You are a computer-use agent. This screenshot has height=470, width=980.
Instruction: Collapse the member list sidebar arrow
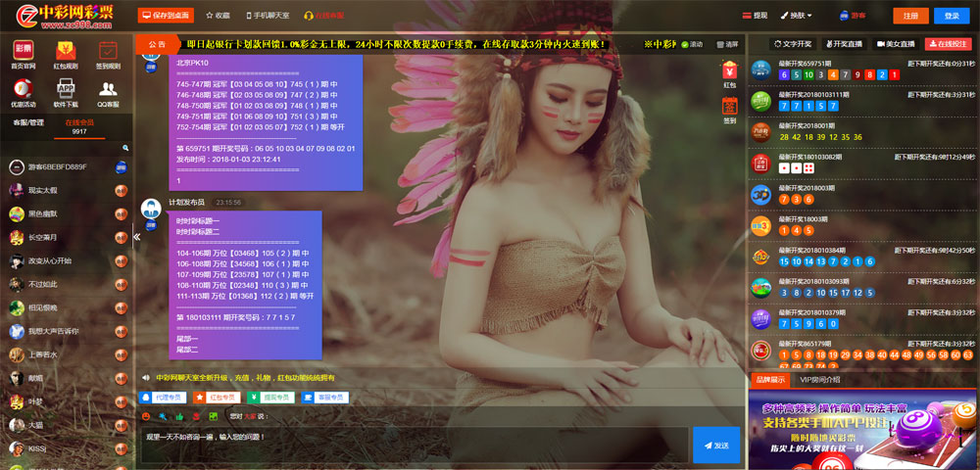[x=137, y=237]
